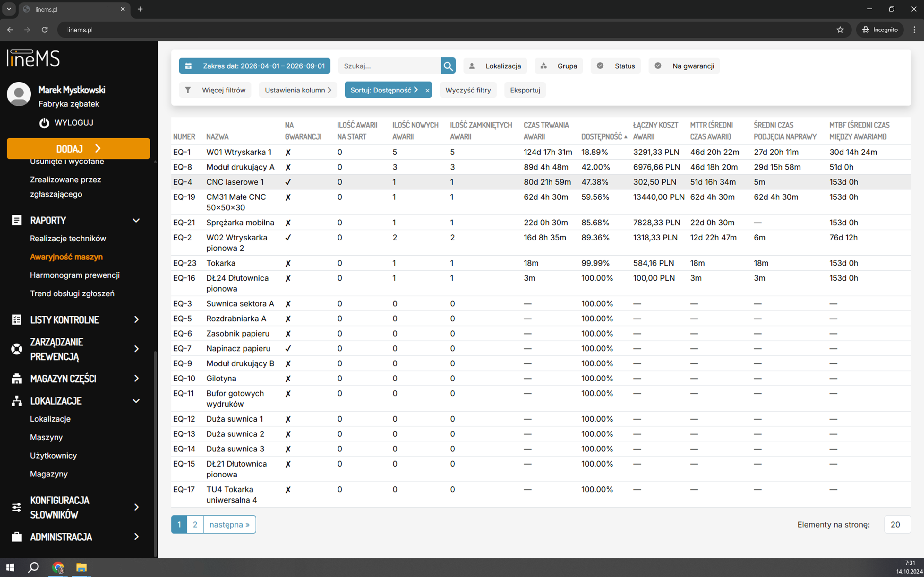Viewport: 924px width, 577px height.
Task: Click the Zarządzanie prewencją lifebuoy icon
Action: point(16,349)
